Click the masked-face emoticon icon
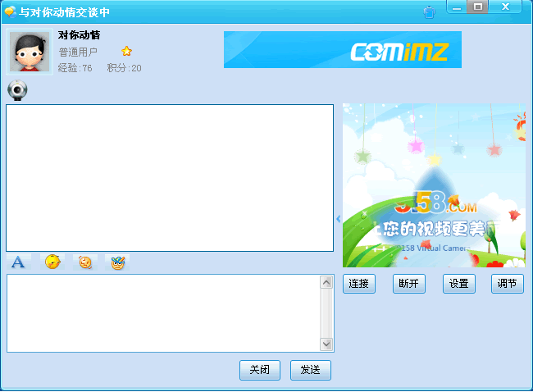The image size is (533, 392). click(117, 262)
